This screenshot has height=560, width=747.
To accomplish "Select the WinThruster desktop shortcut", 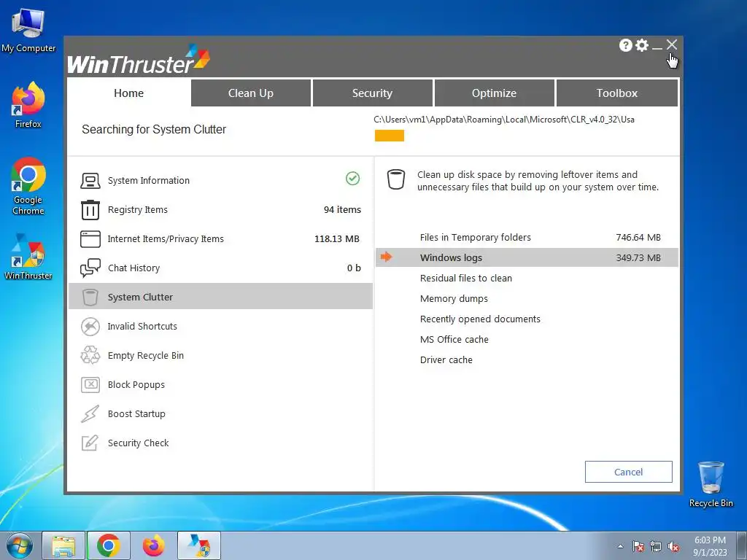I will (28, 256).
